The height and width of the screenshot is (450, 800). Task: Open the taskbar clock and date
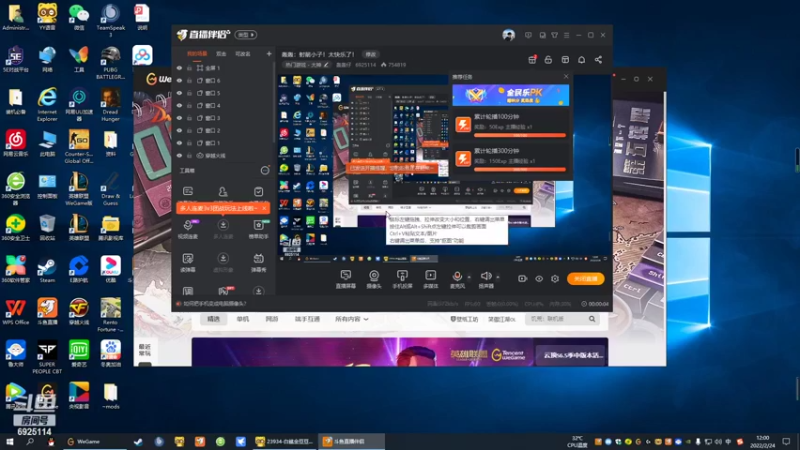763,442
